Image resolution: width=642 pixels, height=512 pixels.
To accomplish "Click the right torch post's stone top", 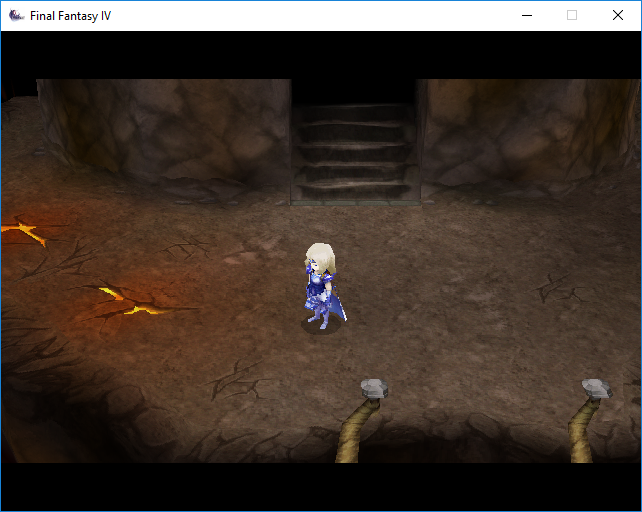I will point(597,388).
